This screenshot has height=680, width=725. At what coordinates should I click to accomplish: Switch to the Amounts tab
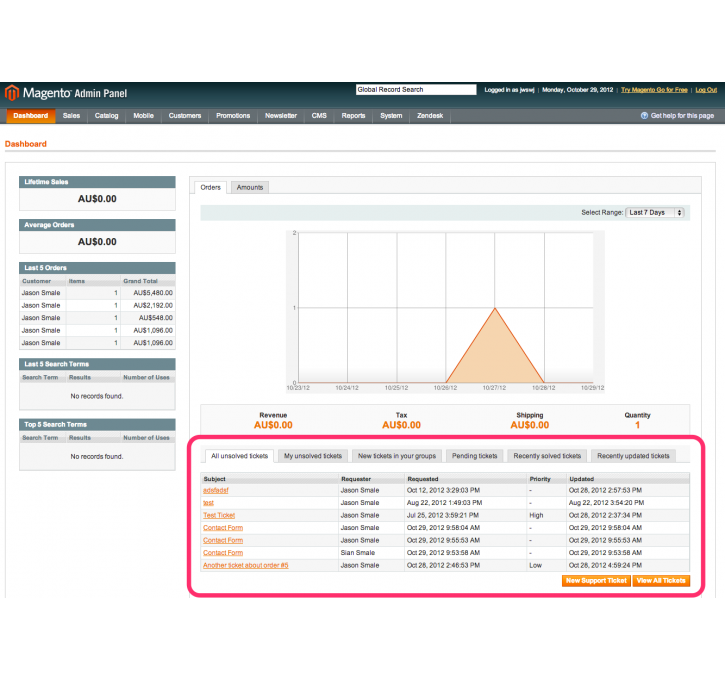tap(250, 187)
